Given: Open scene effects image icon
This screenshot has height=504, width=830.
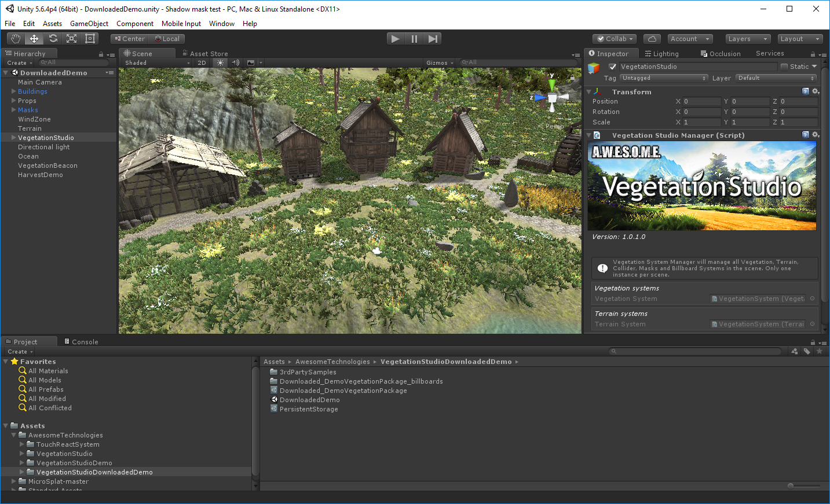Looking at the screenshot, I should 251,62.
